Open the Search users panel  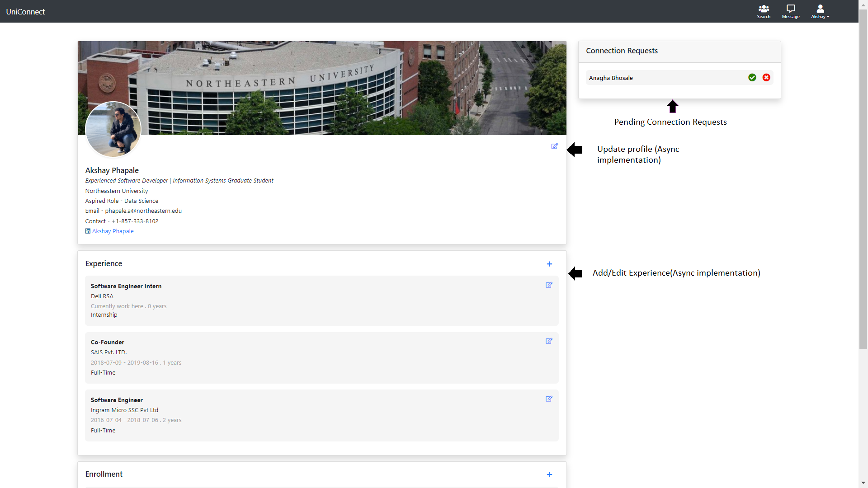[x=763, y=11]
